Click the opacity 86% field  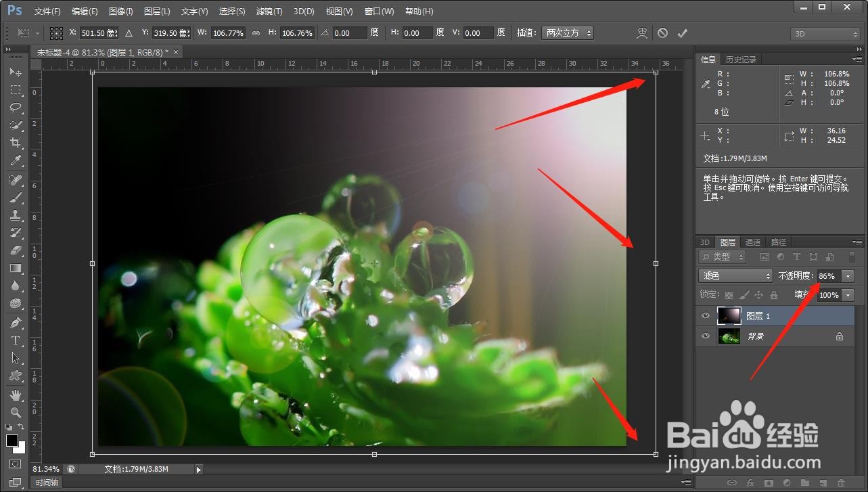tap(829, 276)
